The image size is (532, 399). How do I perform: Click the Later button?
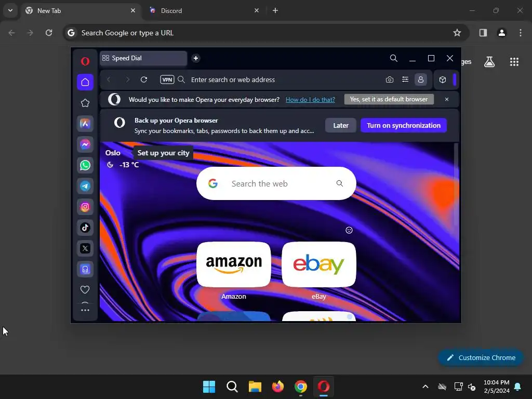[x=341, y=126]
